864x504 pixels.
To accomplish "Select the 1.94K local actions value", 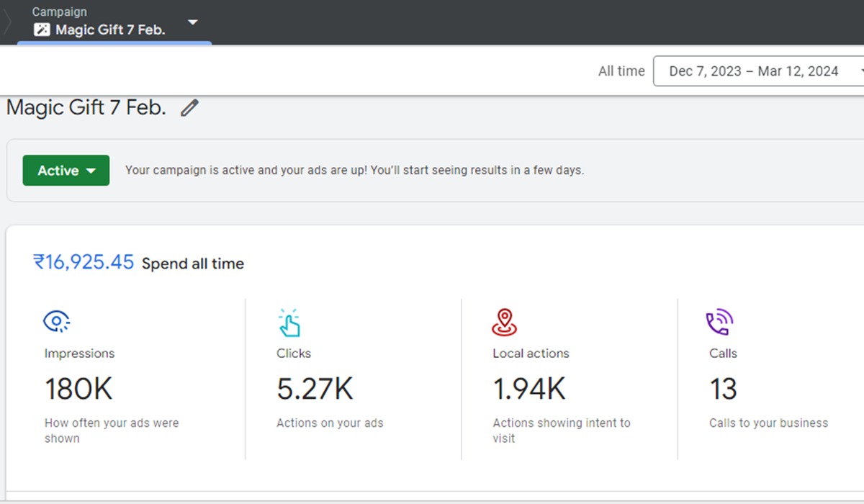I will [x=529, y=390].
